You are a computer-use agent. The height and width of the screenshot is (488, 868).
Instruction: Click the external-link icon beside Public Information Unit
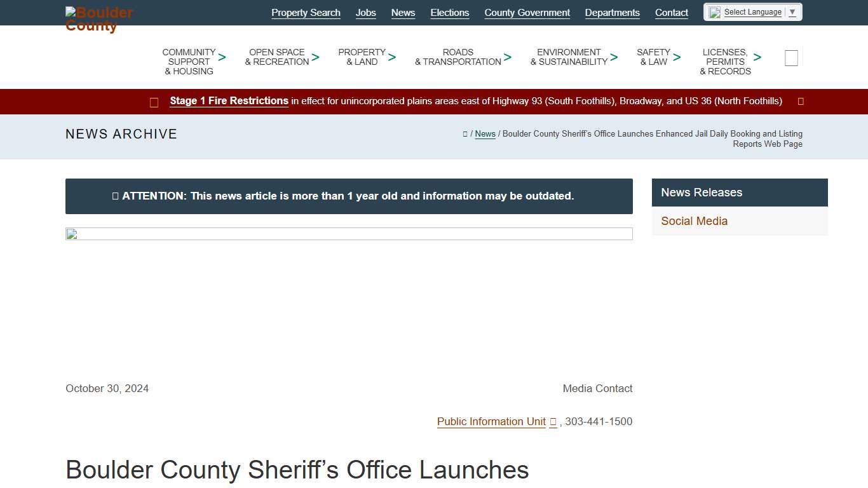pos(553,422)
